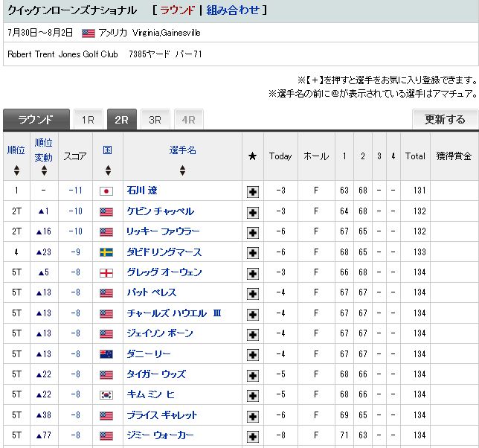This screenshot has height=448, width=479.
Task: Click plus icon for ダビド リングマース
Action: pos(253,253)
